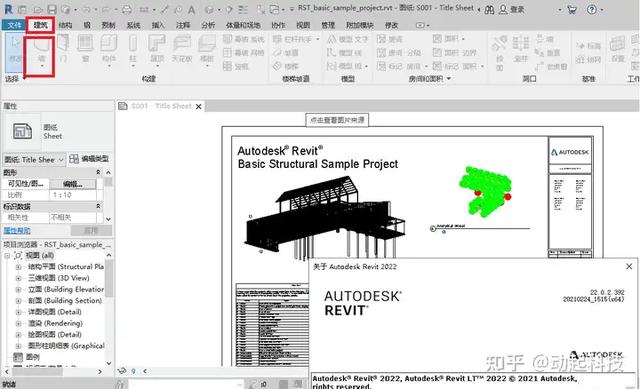
Task: Select the Ceiling (天花板) tool
Action: point(182,49)
